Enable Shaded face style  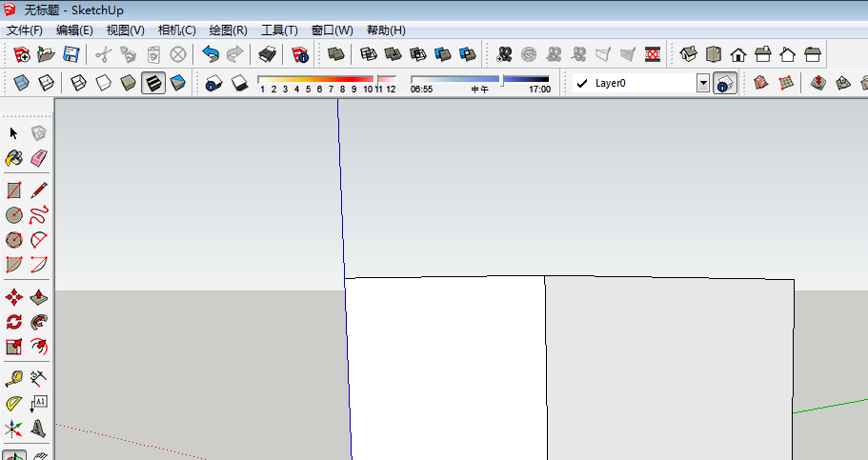[x=129, y=83]
